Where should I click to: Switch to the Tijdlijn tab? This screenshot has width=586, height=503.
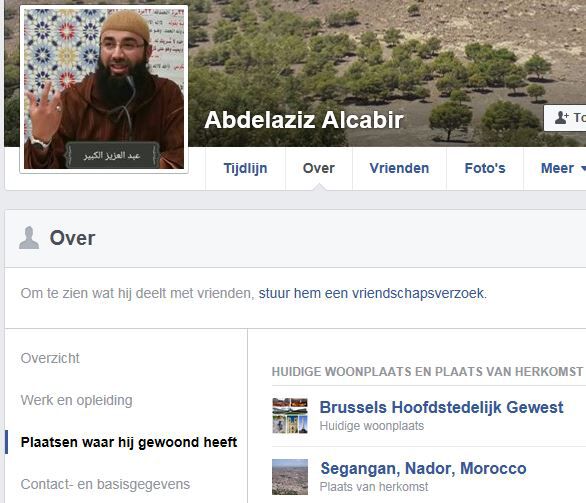pos(246,168)
